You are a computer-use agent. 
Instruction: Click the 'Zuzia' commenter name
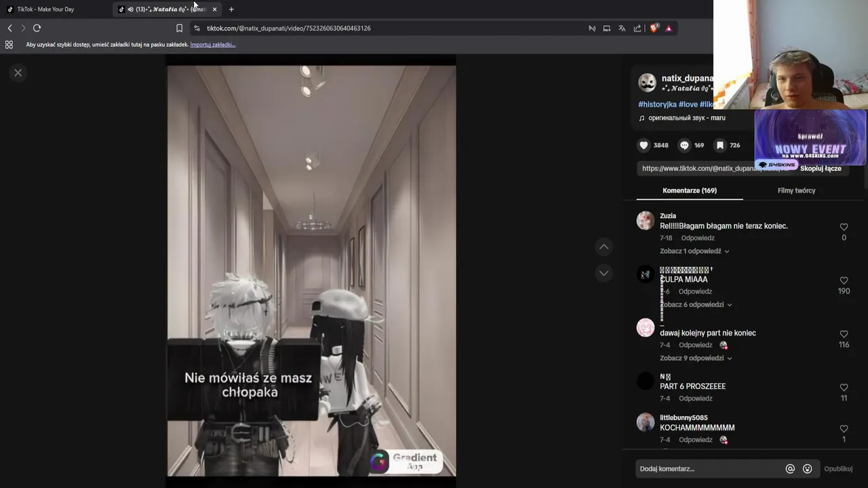[668, 216]
